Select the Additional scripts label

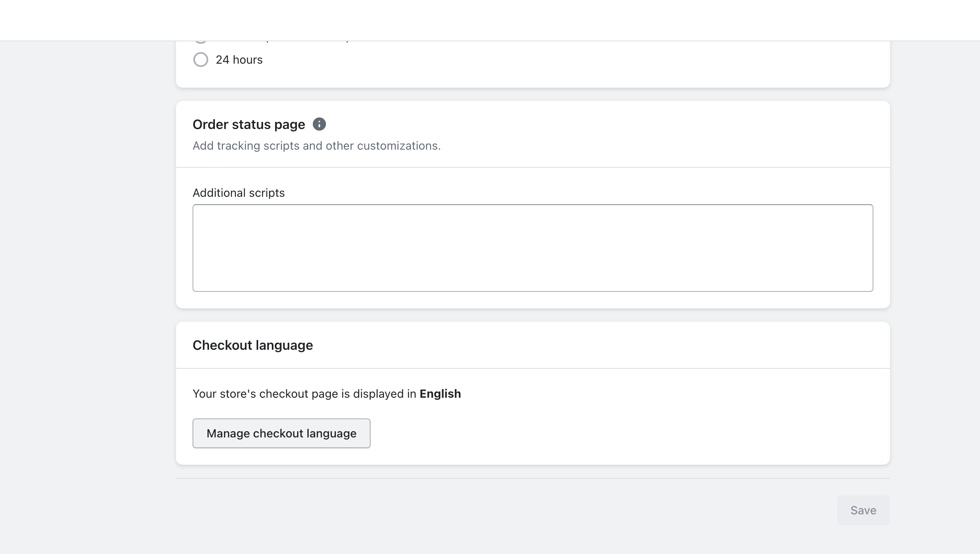(238, 193)
